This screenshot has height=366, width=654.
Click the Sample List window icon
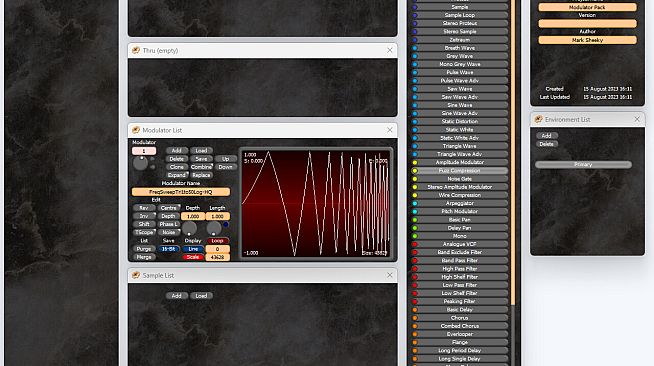(x=136, y=275)
